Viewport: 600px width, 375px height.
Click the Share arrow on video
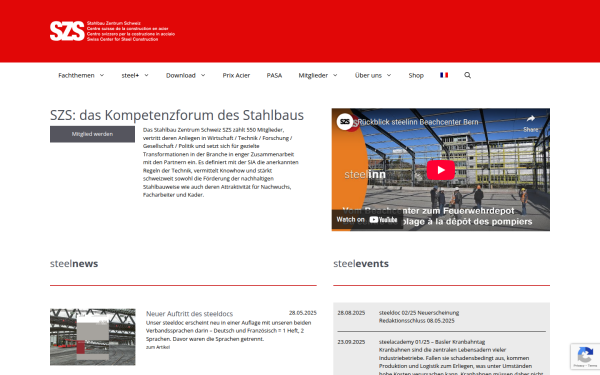530,123
